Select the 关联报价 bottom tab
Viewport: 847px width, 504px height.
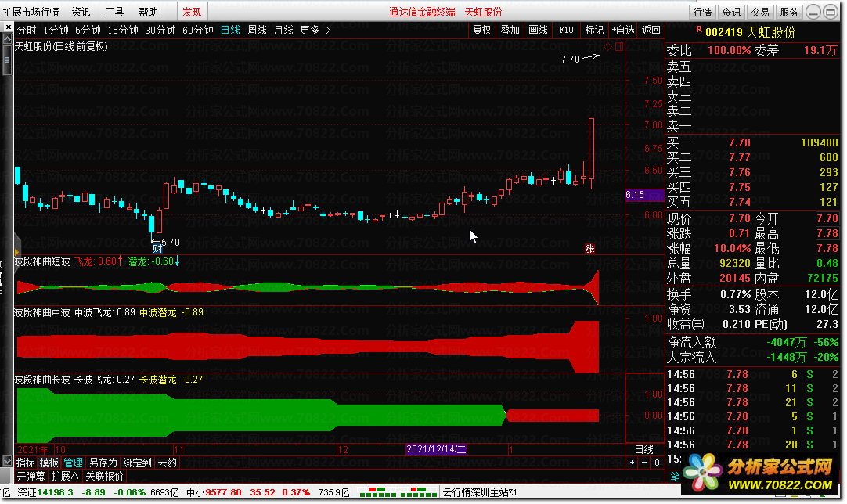click(x=105, y=477)
